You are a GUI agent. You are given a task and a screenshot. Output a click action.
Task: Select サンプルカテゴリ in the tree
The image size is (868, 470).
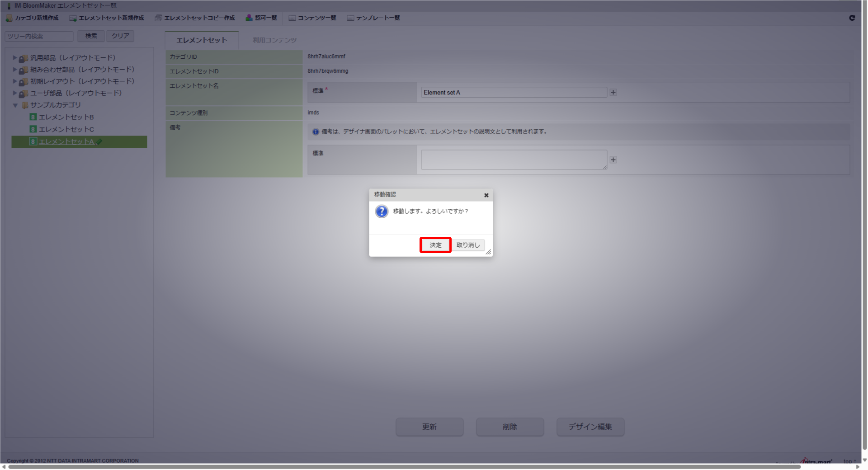(x=56, y=105)
